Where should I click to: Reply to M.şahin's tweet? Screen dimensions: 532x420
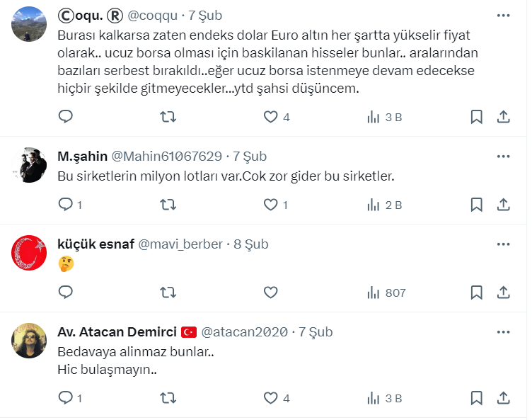66,205
